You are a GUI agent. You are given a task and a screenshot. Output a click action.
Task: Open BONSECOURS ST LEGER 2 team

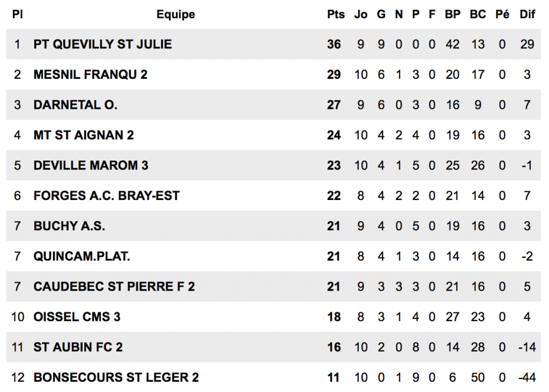pyautogui.click(x=116, y=378)
